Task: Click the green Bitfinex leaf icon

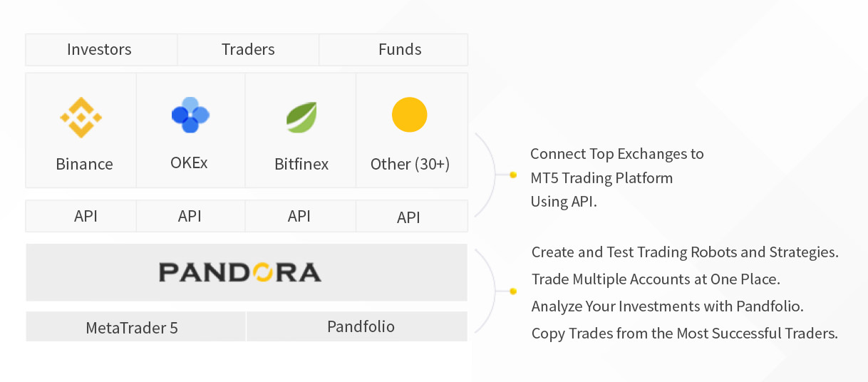Action: [301, 117]
